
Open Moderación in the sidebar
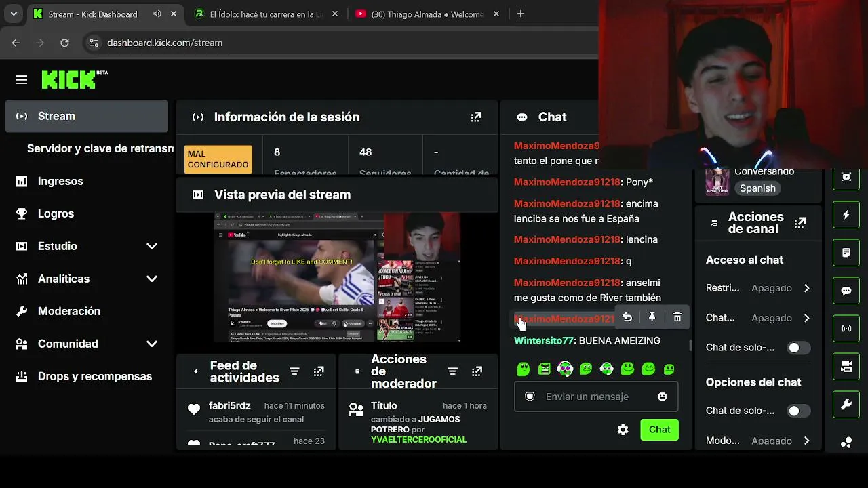click(87, 311)
